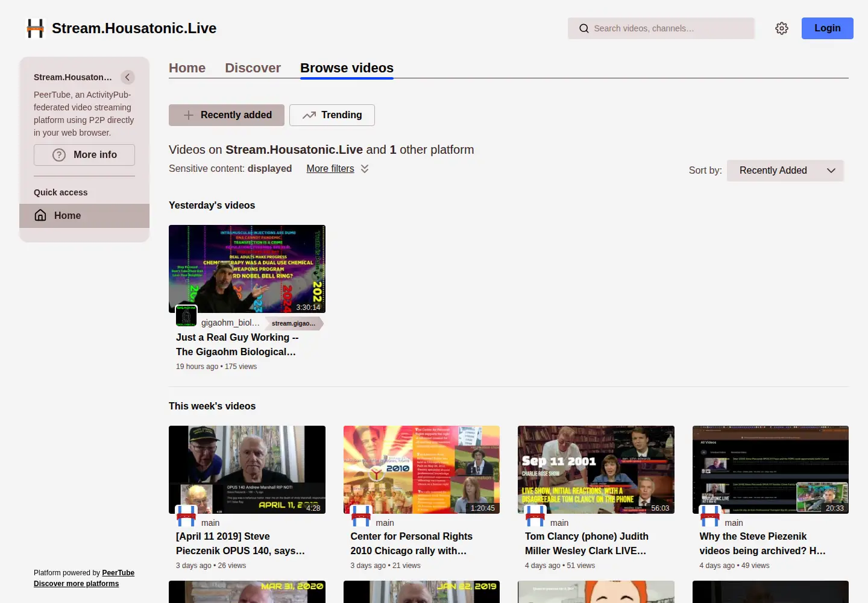Open title 'Tom Clancy (phone) Judith Miller'
This screenshot has width=868, height=603.
(x=586, y=544)
